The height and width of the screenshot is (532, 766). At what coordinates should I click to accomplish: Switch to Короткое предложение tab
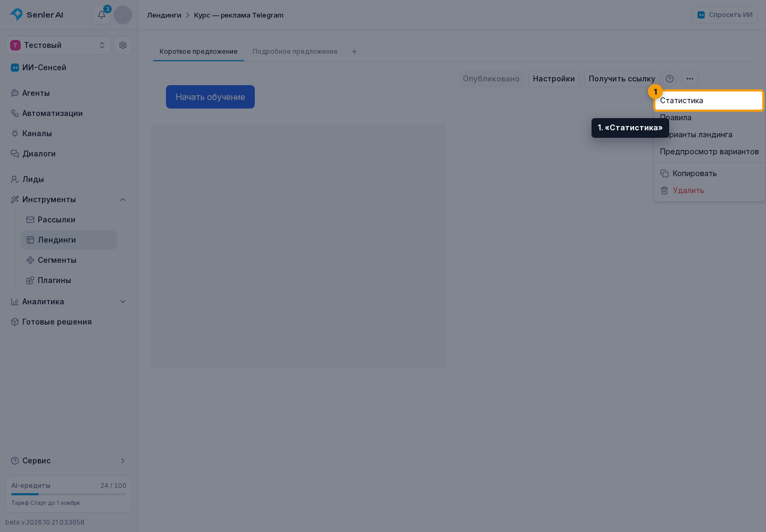198,52
